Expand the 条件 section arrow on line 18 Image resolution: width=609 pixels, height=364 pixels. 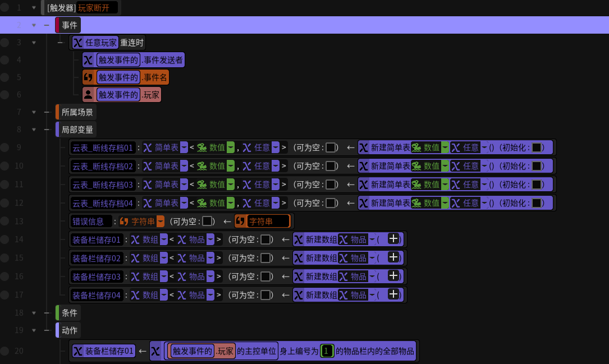pos(34,313)
